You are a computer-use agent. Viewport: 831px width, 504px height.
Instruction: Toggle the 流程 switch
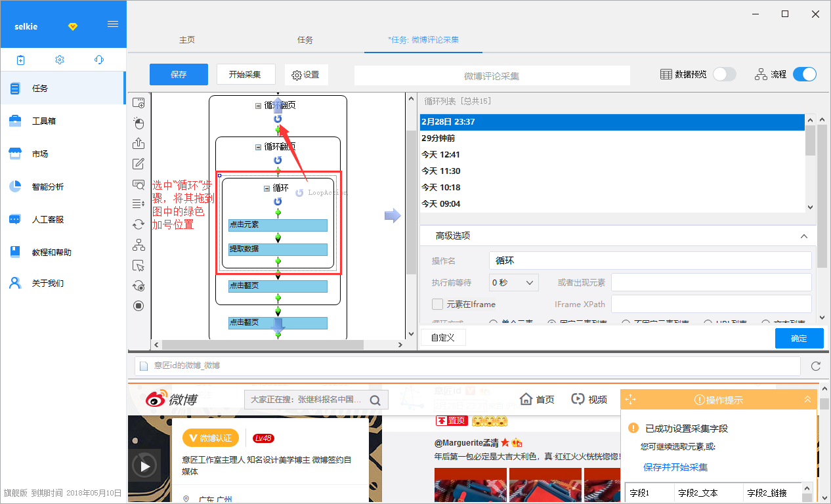pyautogui.click(x=805, y=74)
